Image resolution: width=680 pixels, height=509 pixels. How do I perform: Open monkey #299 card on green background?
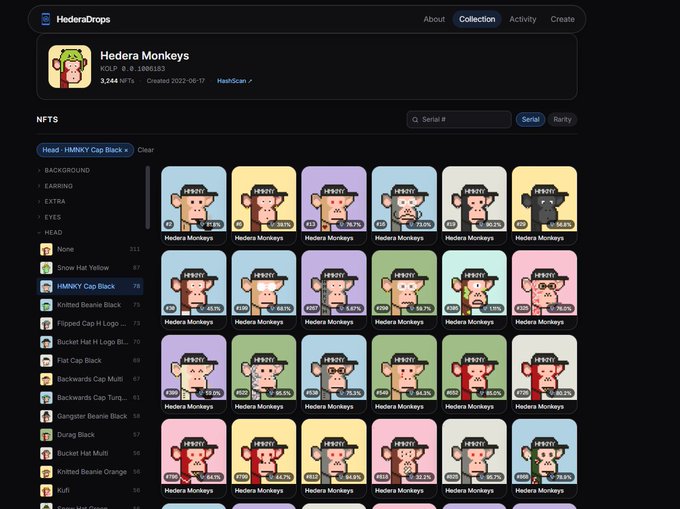click(404, 290)
